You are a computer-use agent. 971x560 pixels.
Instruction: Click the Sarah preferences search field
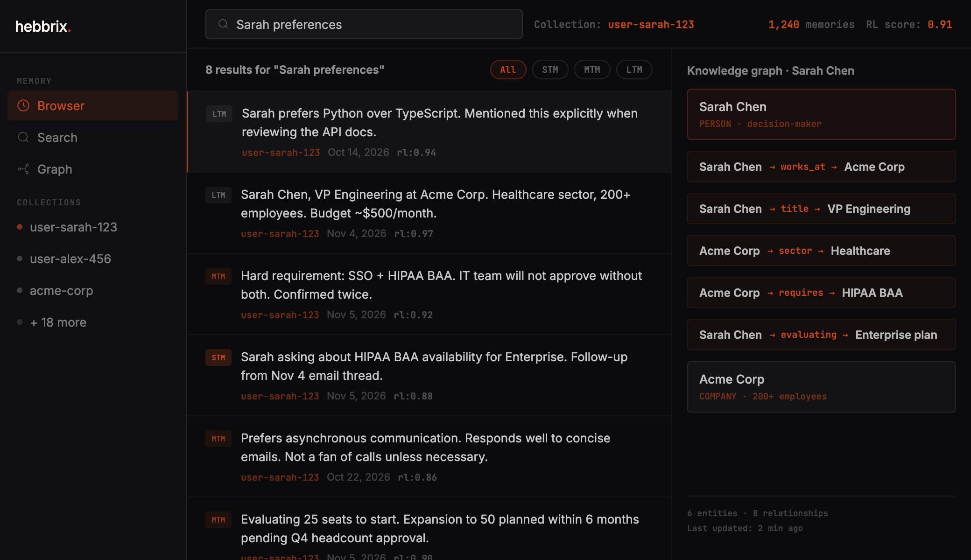[x=364, y=24]
